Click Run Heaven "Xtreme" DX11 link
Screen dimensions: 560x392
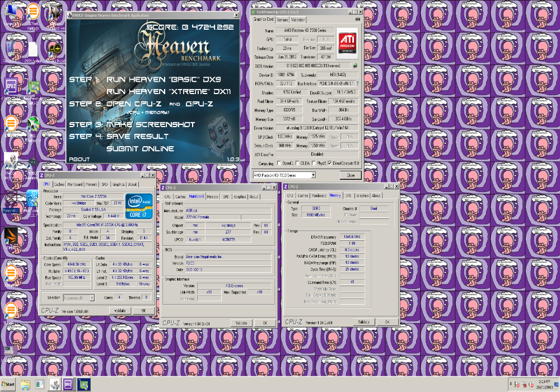point(169,91)
